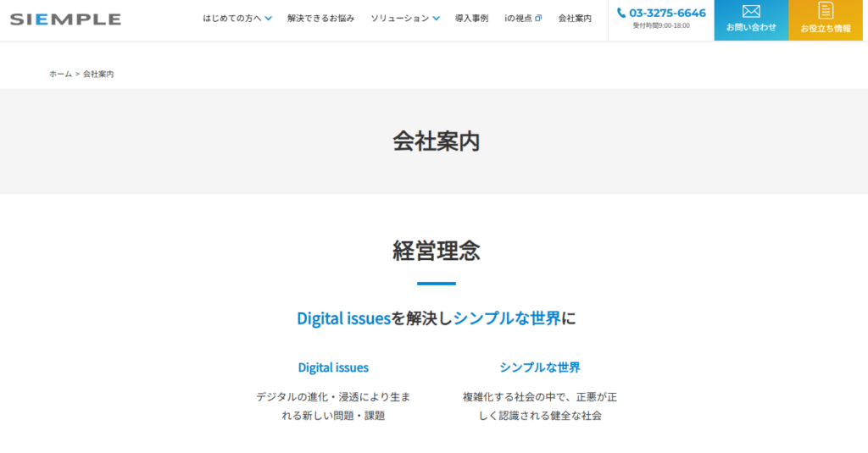Click the SIEMPLE logo
The image size is (868, 453).
point(65,19)
